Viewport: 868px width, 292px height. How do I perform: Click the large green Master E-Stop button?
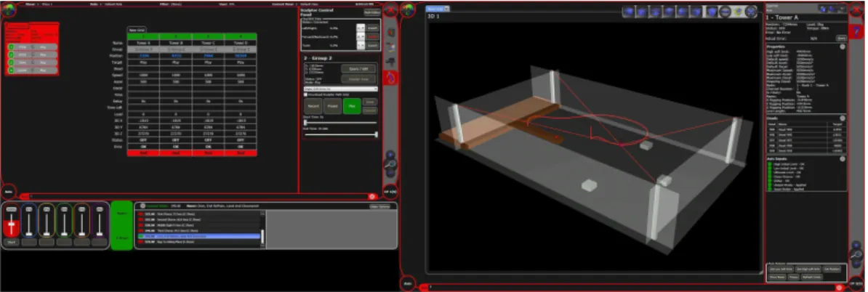[x=122, y=225]
